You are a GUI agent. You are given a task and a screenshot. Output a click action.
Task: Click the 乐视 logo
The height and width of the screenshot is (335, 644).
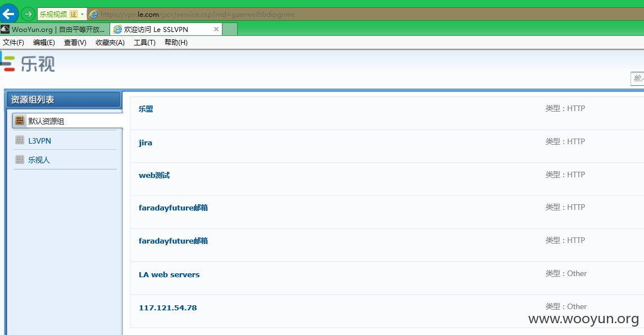28,63
